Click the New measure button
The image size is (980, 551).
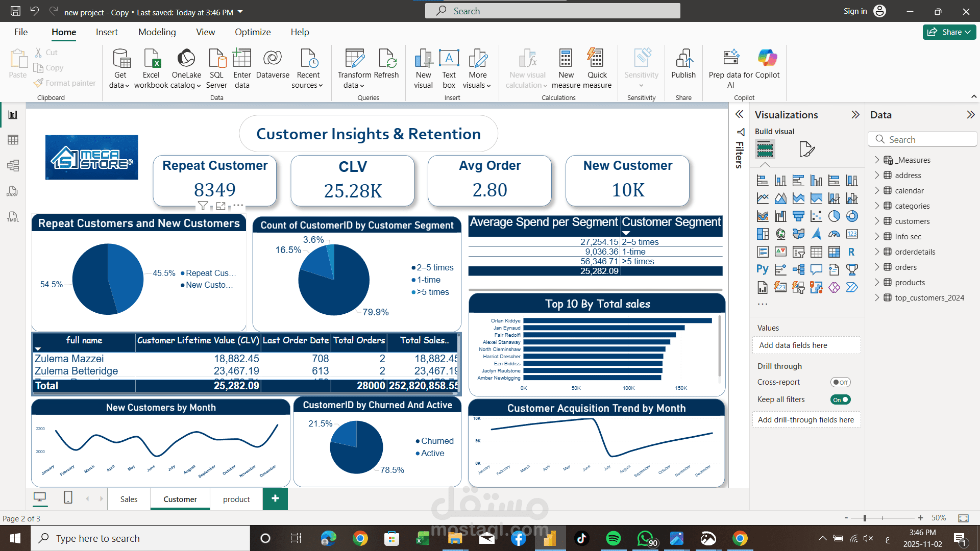[x=566, y=68]
